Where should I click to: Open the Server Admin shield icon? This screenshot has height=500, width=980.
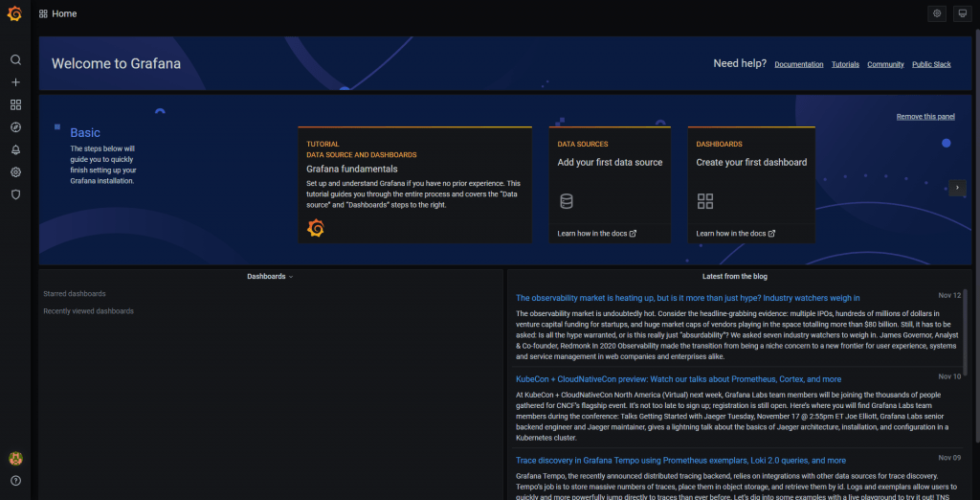coord(15,194)
